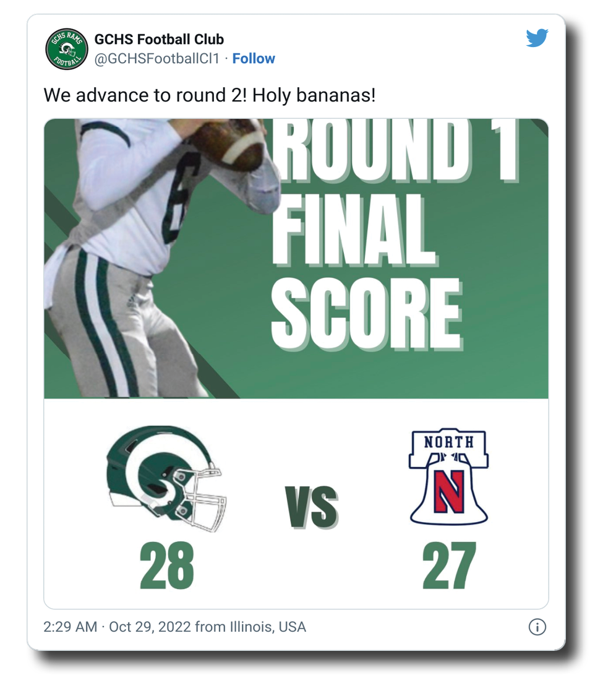Click the Rams score of 28

[167, 565]
